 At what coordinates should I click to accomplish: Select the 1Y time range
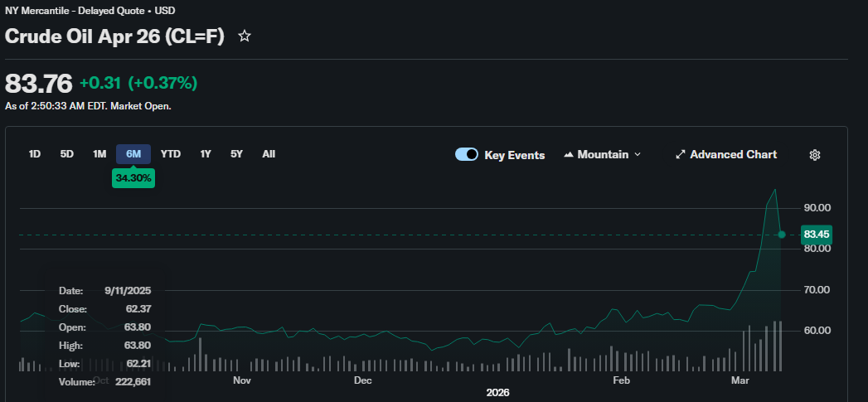pos(206,154)
